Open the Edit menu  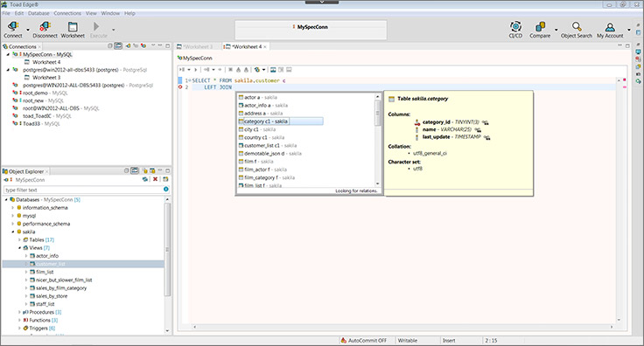pyautogui.click(x=19, y=13)
